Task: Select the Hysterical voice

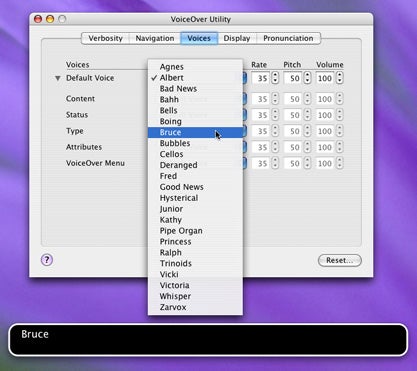Action: point(195,198)
